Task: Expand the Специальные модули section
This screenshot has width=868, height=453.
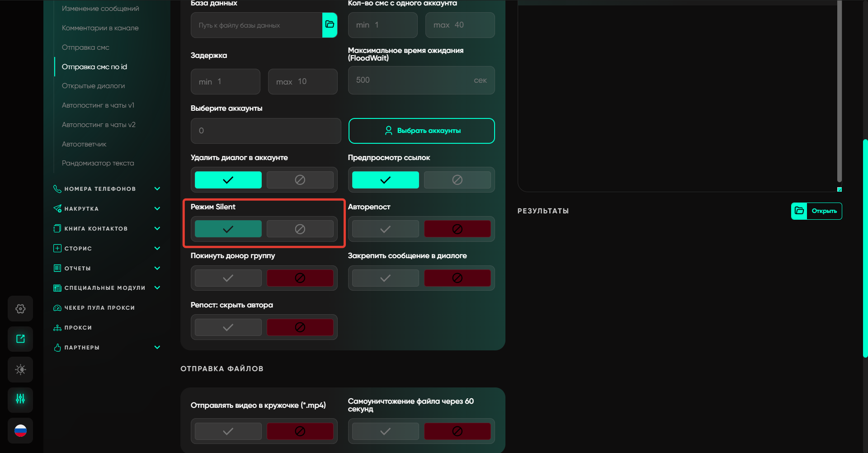Action: point(157,288)
